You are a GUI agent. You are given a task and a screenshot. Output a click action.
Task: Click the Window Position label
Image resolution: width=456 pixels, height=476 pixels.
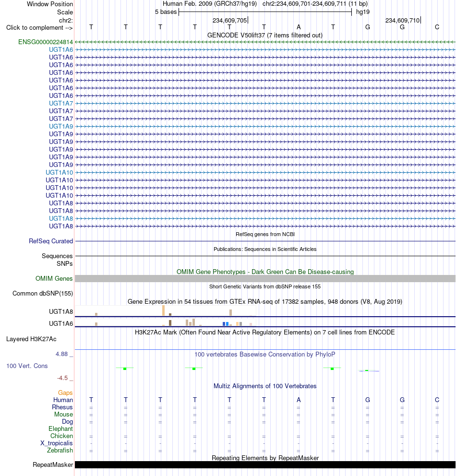pos(50,4)
